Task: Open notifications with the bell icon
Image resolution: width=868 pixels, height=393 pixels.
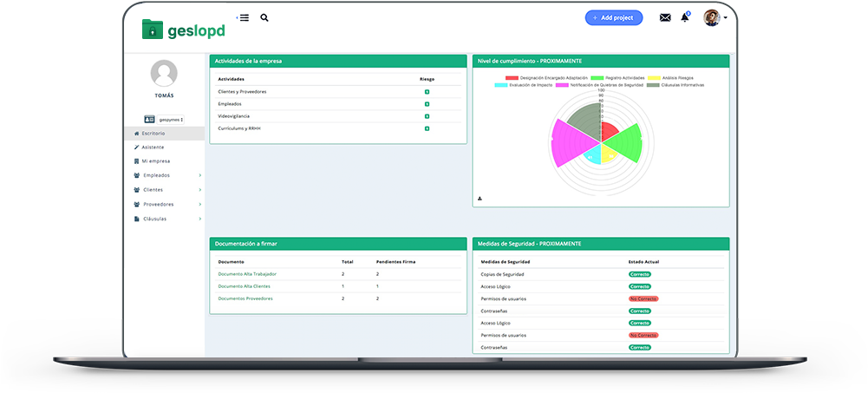Action: (x=685, y=17)
